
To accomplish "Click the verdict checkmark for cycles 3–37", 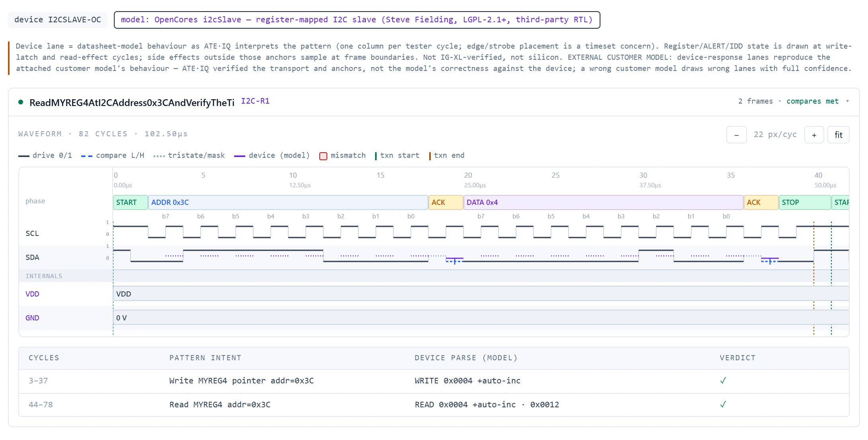I will pyautogui.click(x=723, y=381).
